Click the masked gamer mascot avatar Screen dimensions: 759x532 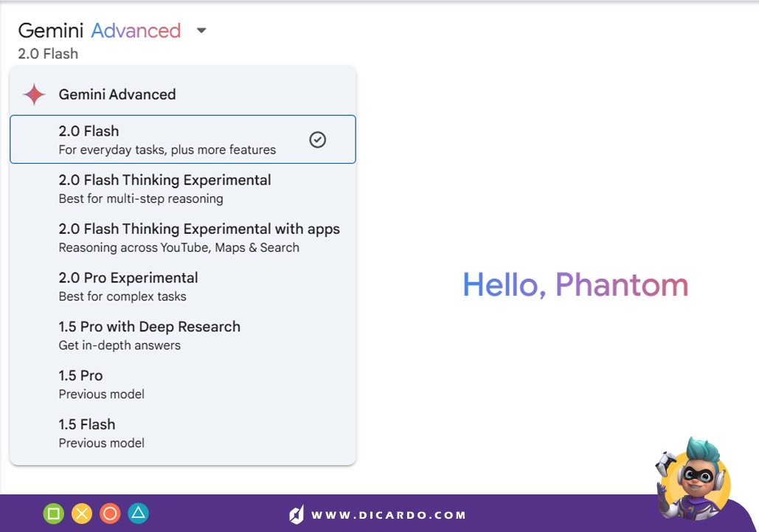pyautogui.click(x=693, y=478)
